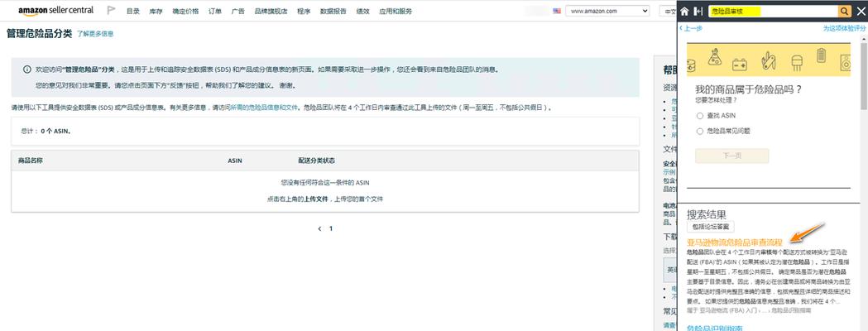Click the 您没有任何符合这一条件的 ASIN message
Viewport: 868px width, 331px height.
pos(325,183)
